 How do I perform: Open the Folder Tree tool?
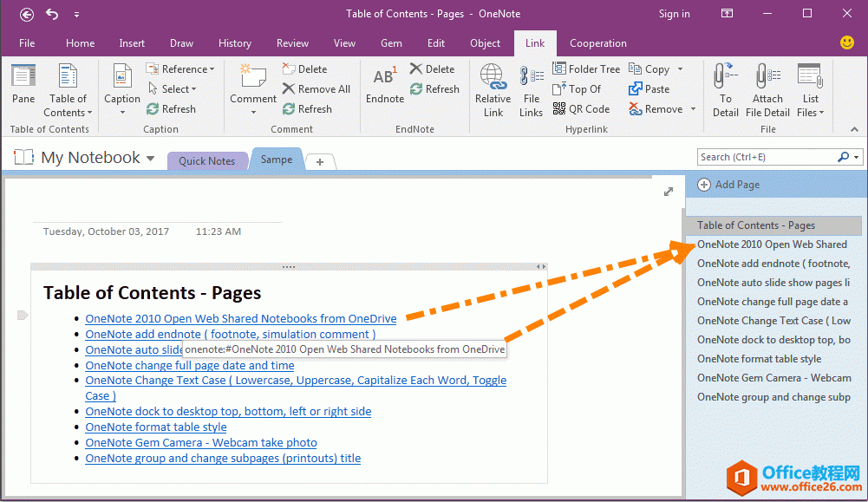586,68
